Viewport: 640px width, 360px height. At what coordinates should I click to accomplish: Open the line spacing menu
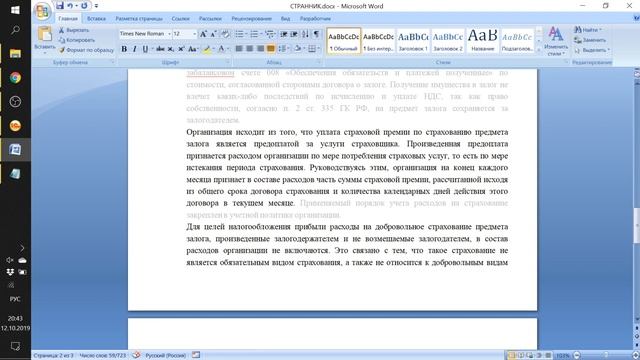(x=282, y=49)
